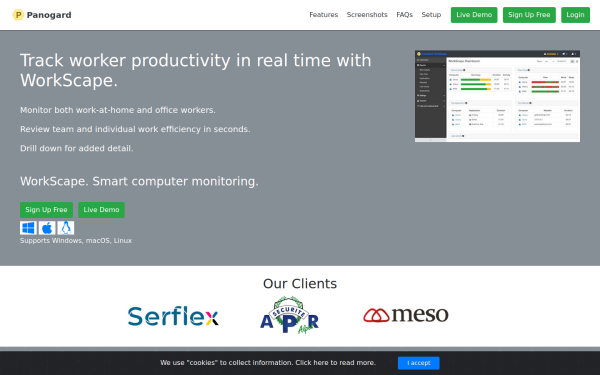Launch Live Demo from the header
The height and width of the screenshot is (375, 600).
coord(474,15)
